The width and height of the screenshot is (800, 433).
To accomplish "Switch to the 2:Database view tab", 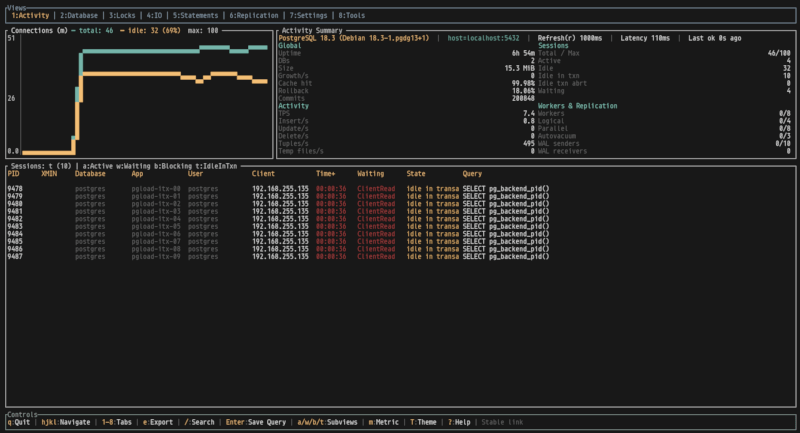I will pos(81,16).
